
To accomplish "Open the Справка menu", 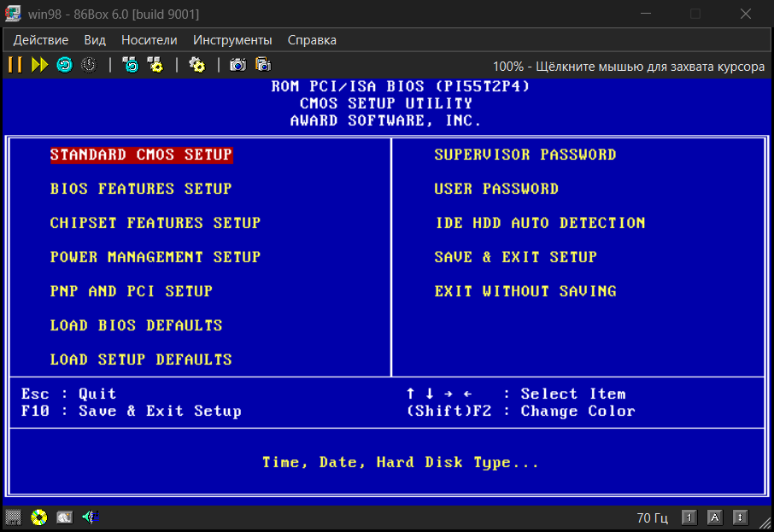I will click(x=312, y=40).
